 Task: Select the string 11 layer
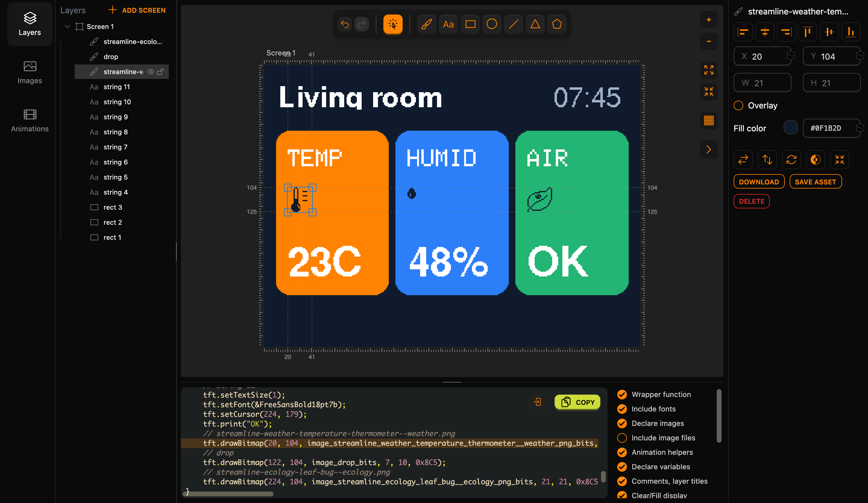coord(122,87)
